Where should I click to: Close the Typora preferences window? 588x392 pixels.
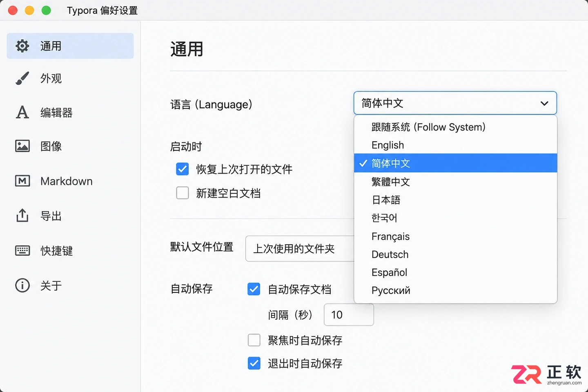[x=13, y=10]
